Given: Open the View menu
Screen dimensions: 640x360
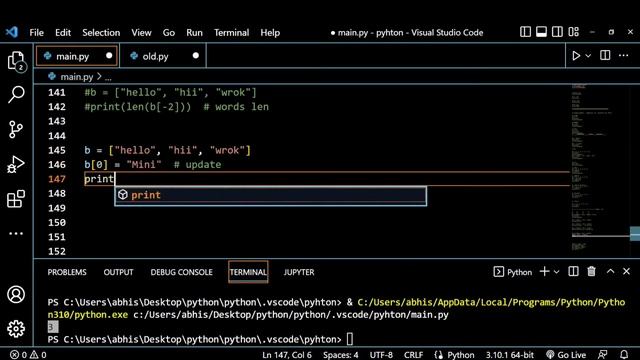Looking at the screenshot, I should (x=141, y=33).
